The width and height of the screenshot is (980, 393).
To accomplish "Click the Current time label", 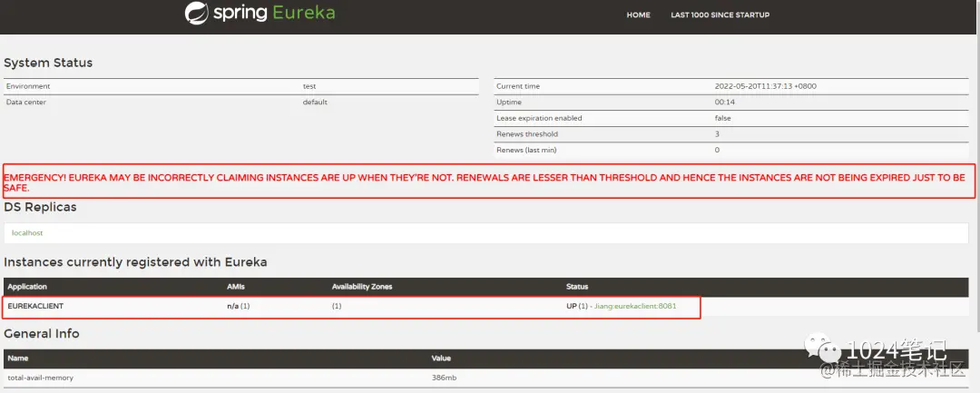I will pyautogui.click(x=518, y=86).
